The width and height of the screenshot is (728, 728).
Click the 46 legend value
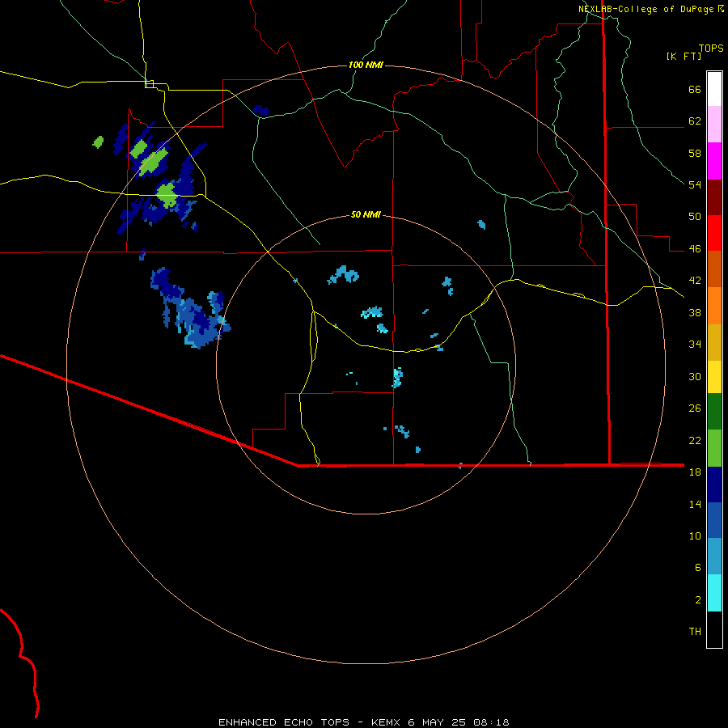pos(695,248)
